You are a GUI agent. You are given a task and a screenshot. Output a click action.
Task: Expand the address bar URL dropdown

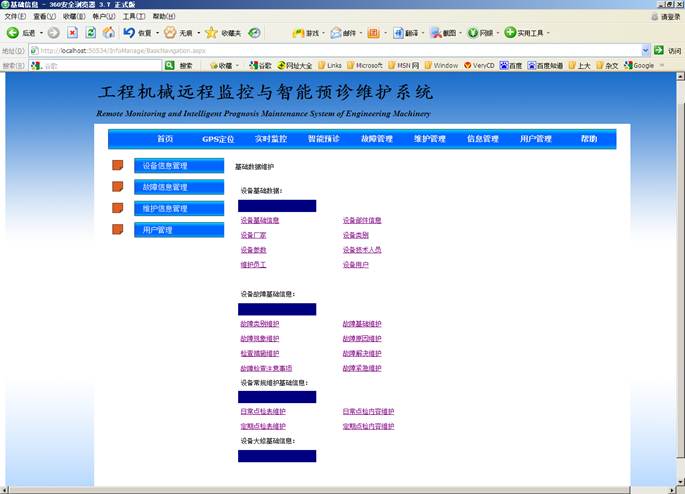[645, 50]
